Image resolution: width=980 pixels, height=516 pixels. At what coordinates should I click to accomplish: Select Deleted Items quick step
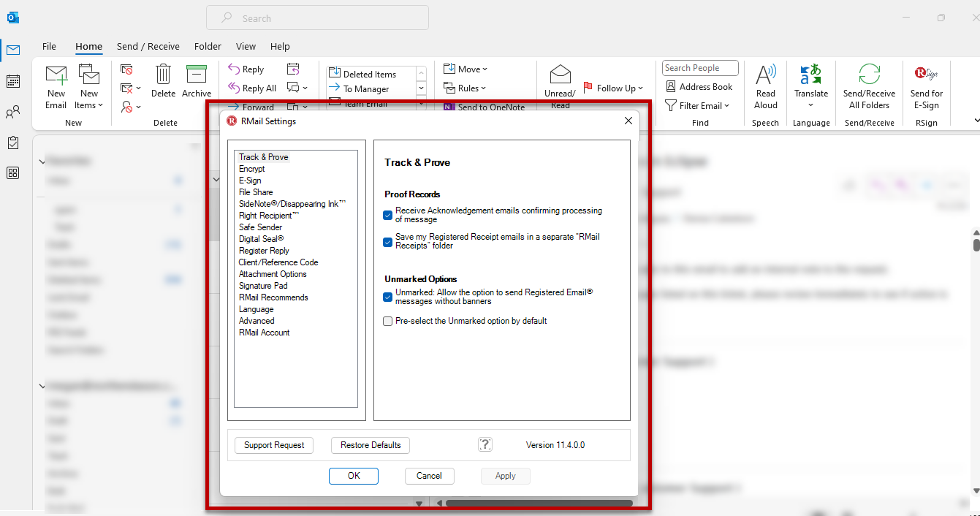tap(362, 74)
